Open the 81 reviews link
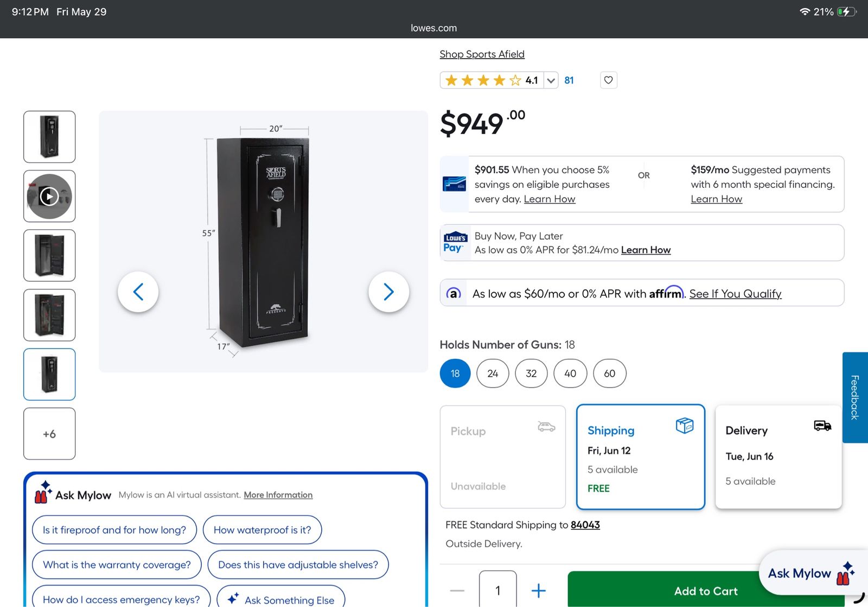The height and width of the screenshot is (607, 868). [x=569, y=80]
